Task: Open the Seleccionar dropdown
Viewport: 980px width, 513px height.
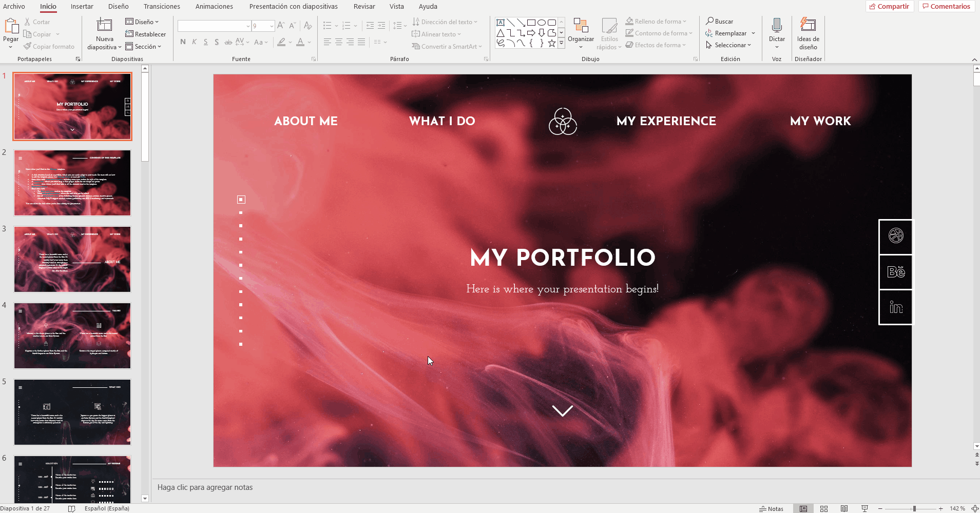Action: click(x=728, y=45)
